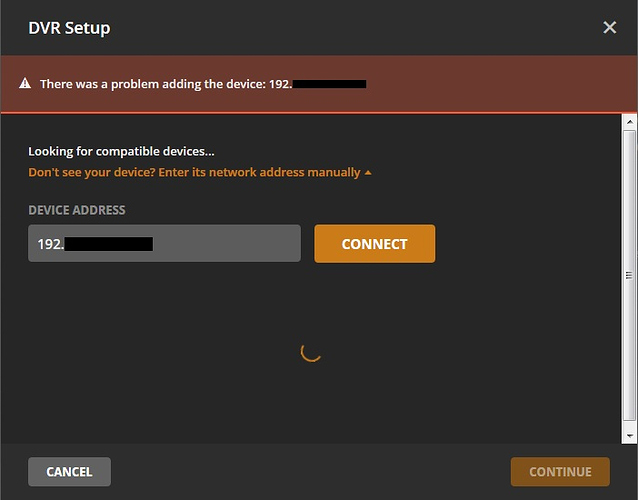638x500 pixels.
Task: Close the DVR Setup dialog
Action: [x=609, y=27]
